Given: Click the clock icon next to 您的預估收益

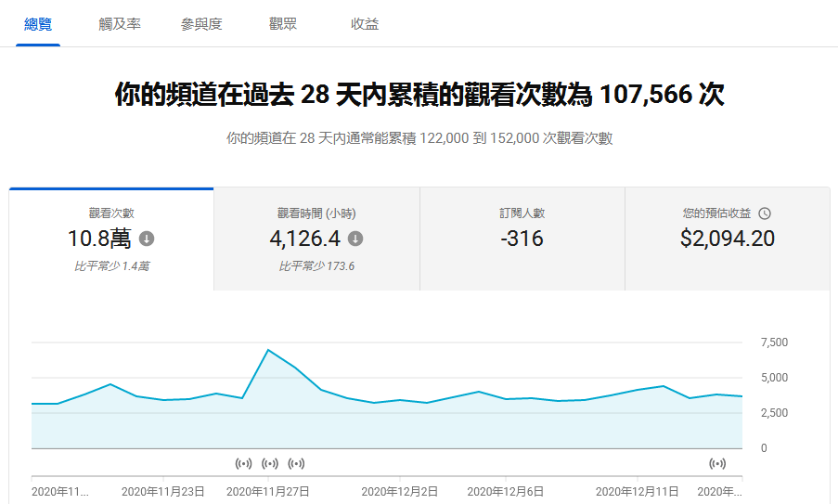Looking at the screenshot, I should pos(765,213).
